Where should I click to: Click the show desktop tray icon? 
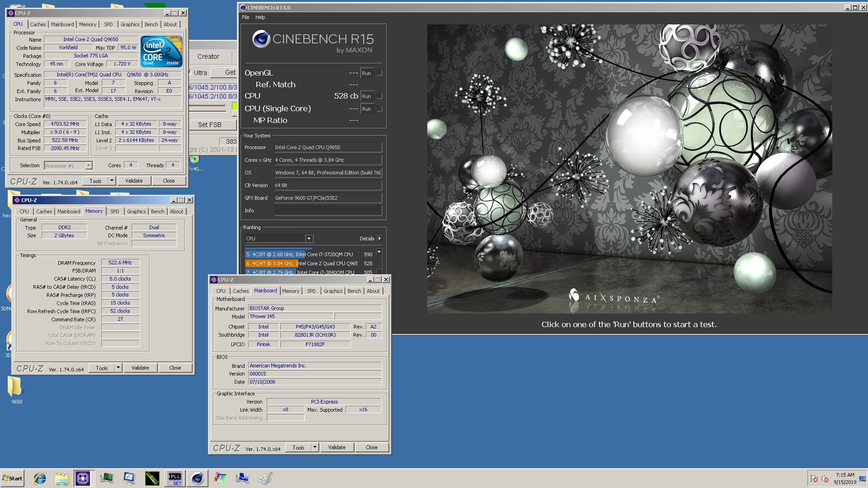(863, 479)
